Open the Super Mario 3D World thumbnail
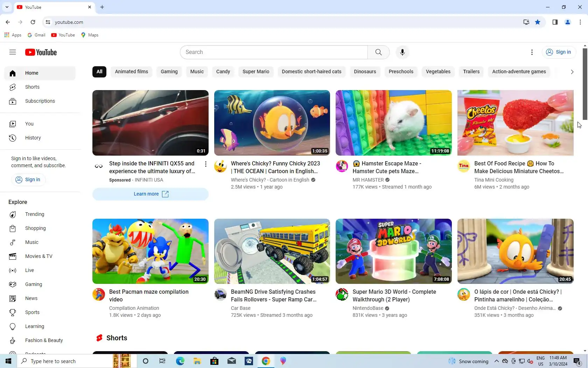588x368 pixels. [x=394, y=251]
